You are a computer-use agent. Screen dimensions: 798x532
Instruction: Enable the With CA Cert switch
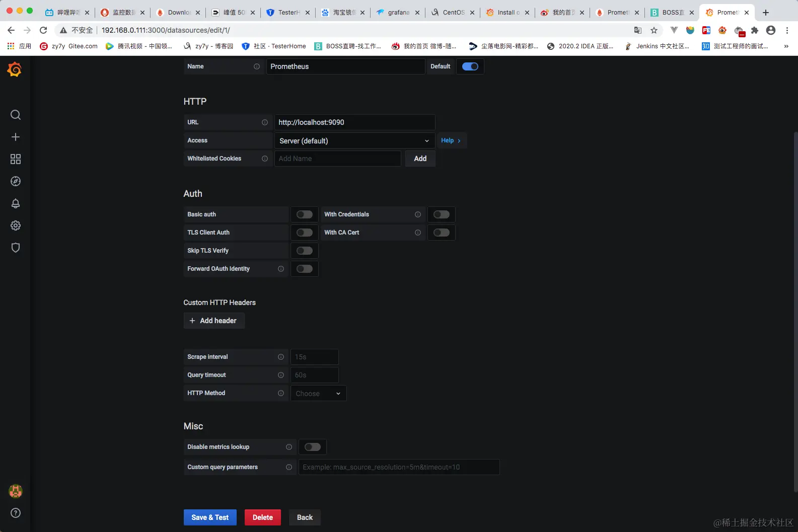[x=442, y=233]
